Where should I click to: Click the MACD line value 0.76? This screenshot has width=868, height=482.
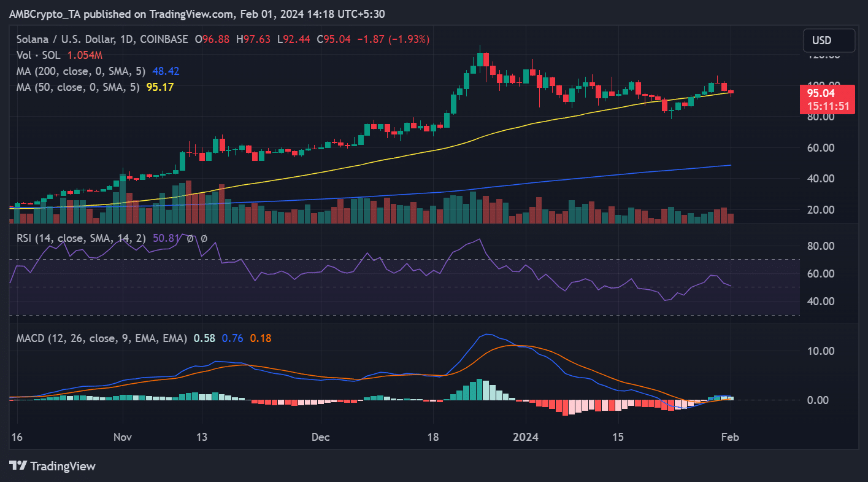click(232, 338)
